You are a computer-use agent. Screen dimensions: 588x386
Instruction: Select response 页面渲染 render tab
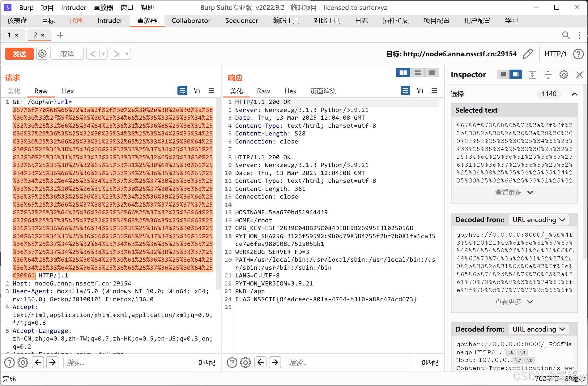(x=323, y=91)
